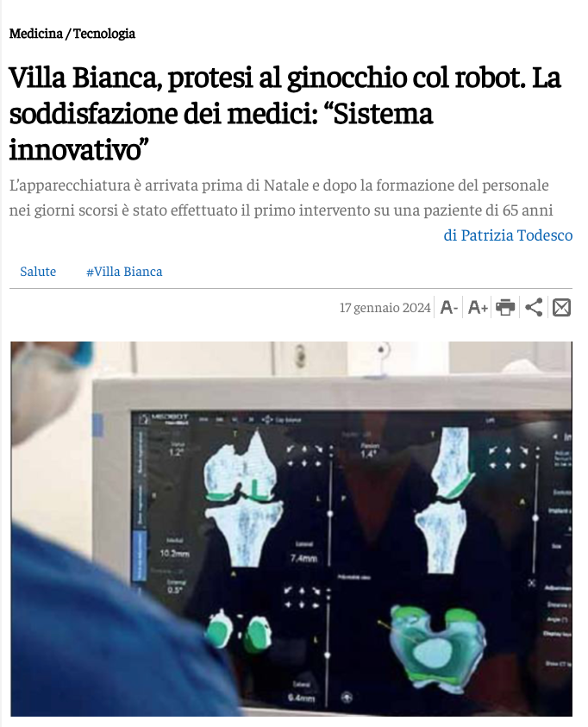
Task: Click the 10.2mm measurement in the photo
Action: [x=175, y=553]
